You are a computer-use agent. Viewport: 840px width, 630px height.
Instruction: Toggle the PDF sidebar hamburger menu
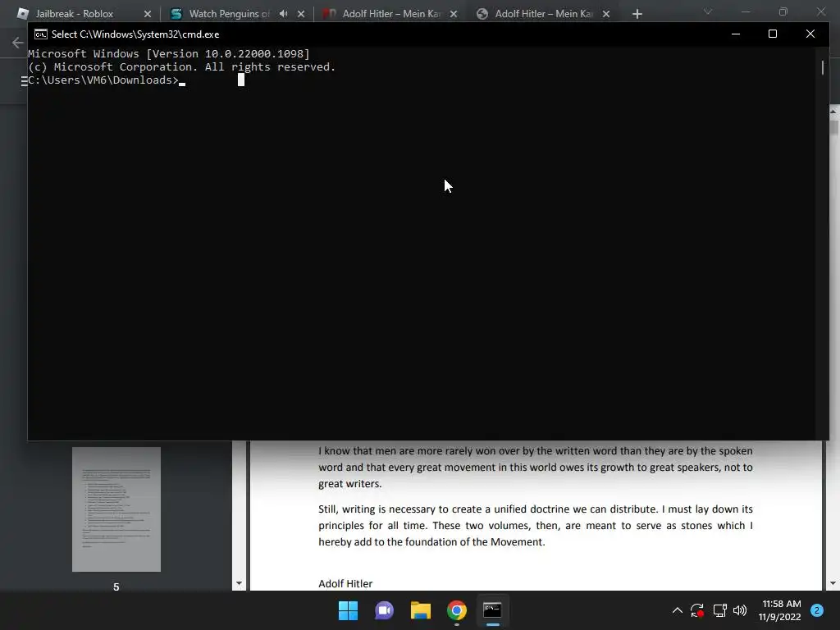point(24,81)
